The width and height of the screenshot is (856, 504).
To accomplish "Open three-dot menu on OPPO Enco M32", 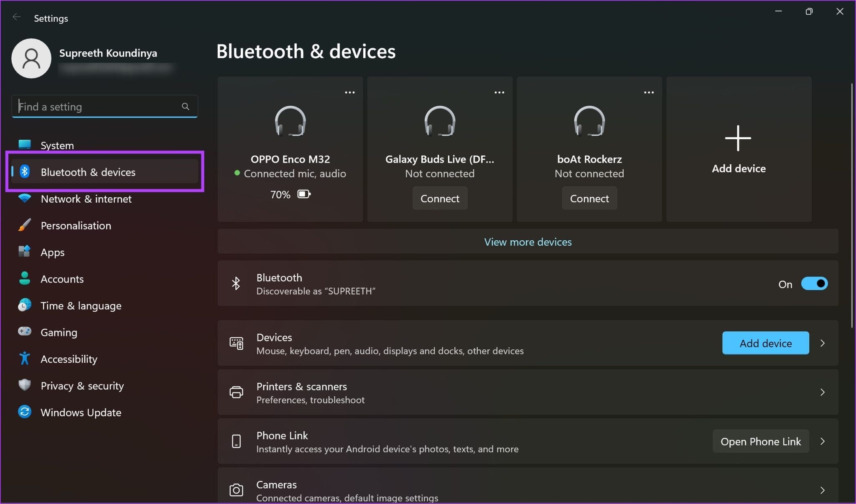I will 349,92.
